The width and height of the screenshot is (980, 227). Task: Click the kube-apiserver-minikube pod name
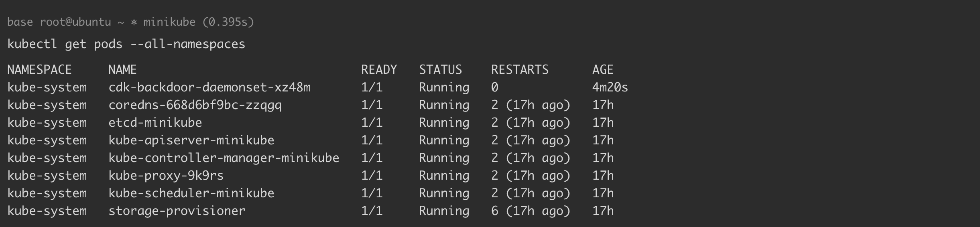191,140
